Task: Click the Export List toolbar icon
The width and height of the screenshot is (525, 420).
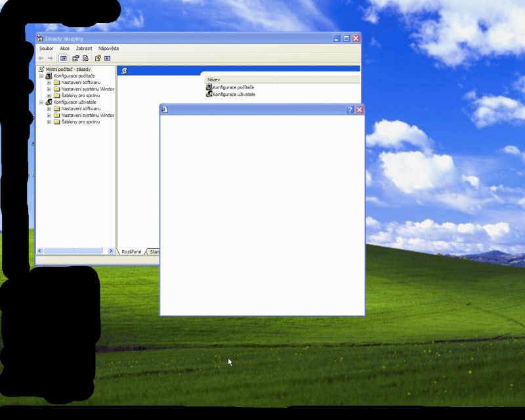Action: 86,58
